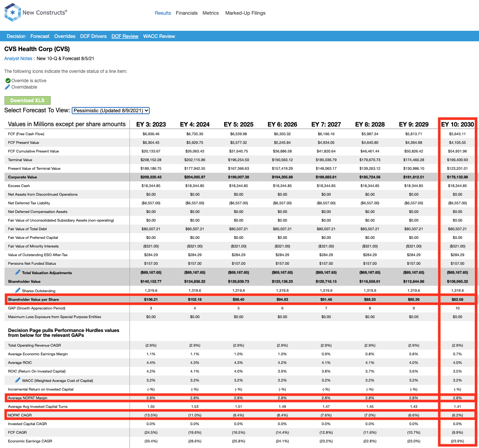Switch to the DCF Review tab
Screen dimensions: 479x448
click(125, 36)
